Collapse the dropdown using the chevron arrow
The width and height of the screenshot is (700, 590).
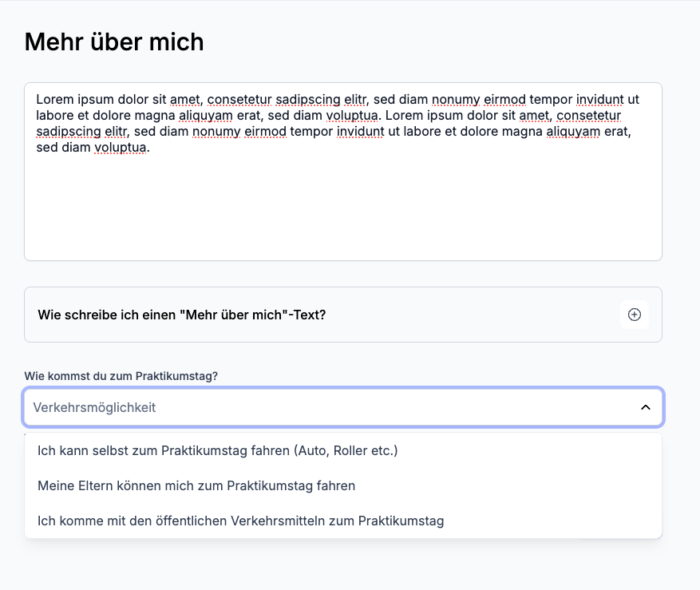645,407
